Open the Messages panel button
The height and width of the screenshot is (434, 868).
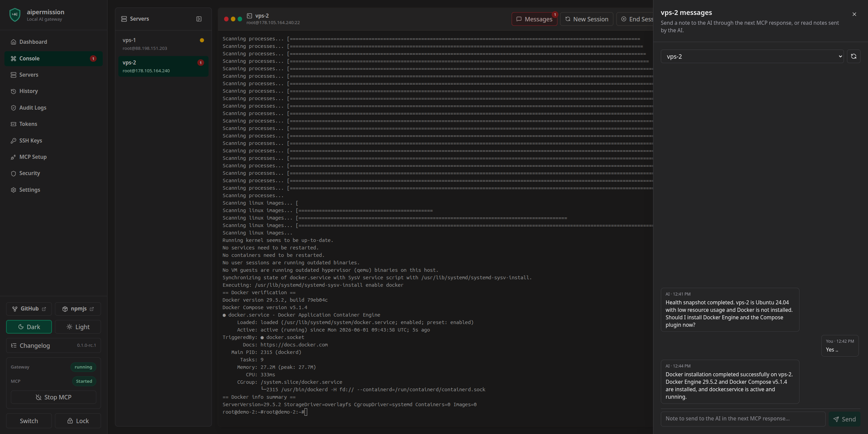[x=534, y=19]
